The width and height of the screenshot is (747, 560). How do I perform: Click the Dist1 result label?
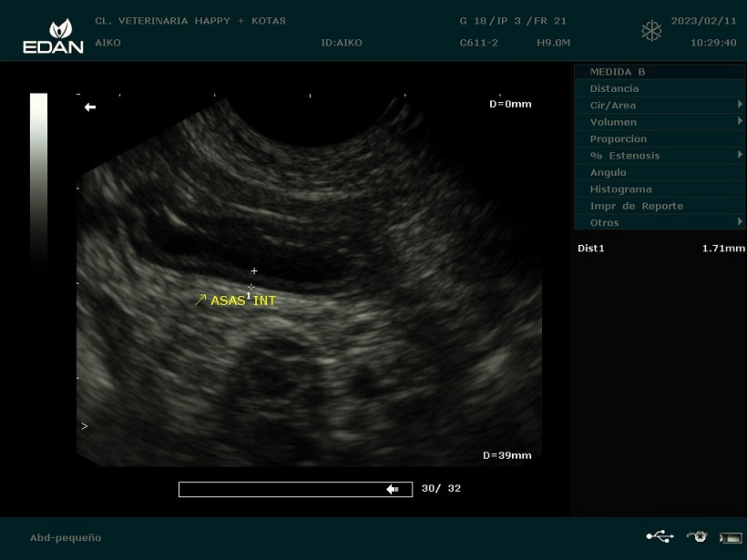click(590, 248)
